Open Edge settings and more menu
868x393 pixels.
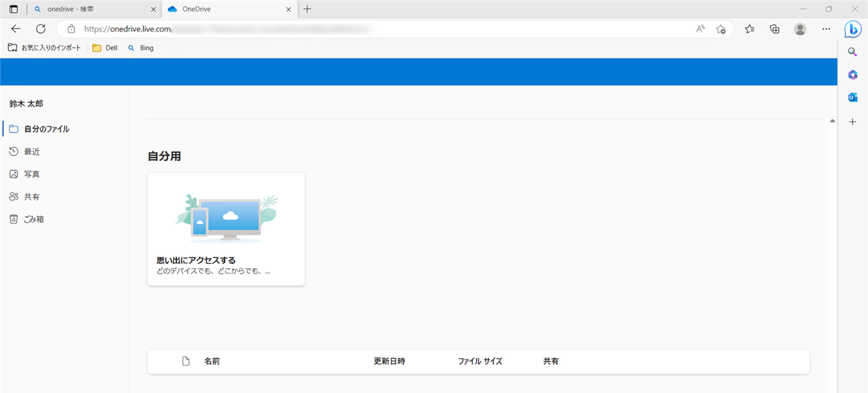[826, 29]
